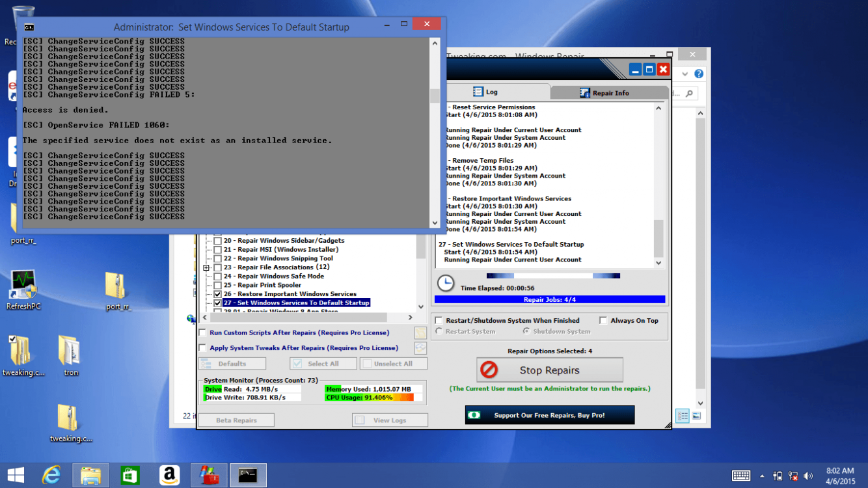Enable the Always On Top checkbox
868x488 pixels.
(x=603, y=321)
